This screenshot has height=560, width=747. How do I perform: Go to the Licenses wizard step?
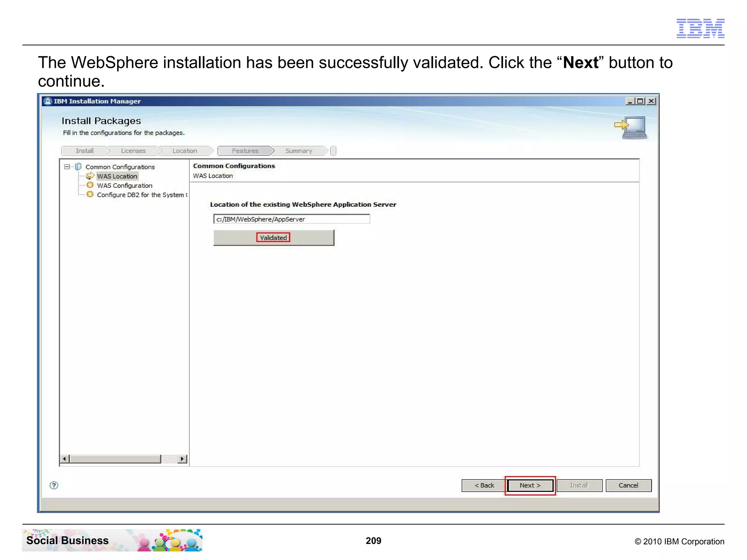click(x=133, y=151)
